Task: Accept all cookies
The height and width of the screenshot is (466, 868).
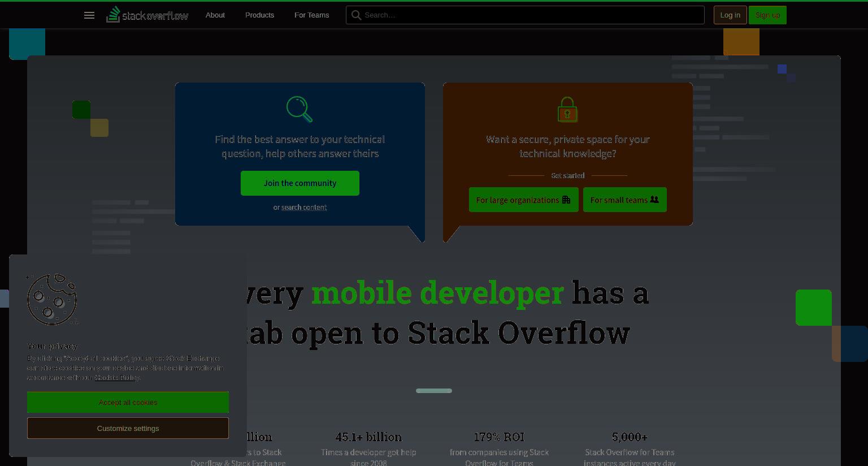Action: [128, 402]
